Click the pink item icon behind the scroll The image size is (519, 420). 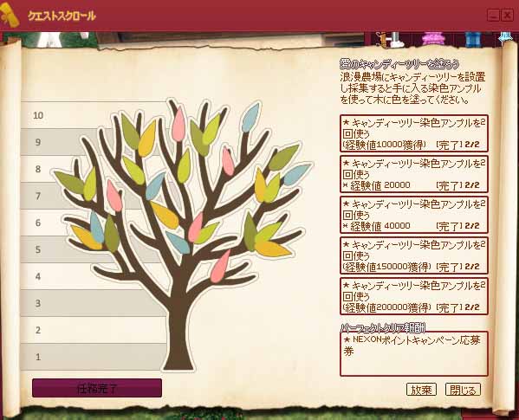[433, 39]
